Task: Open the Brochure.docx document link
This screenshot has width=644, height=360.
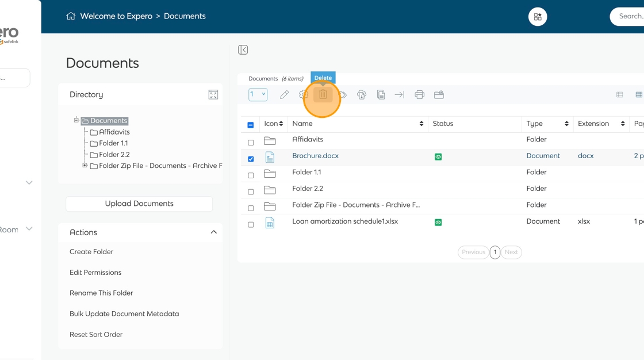Action: [315, 156]
